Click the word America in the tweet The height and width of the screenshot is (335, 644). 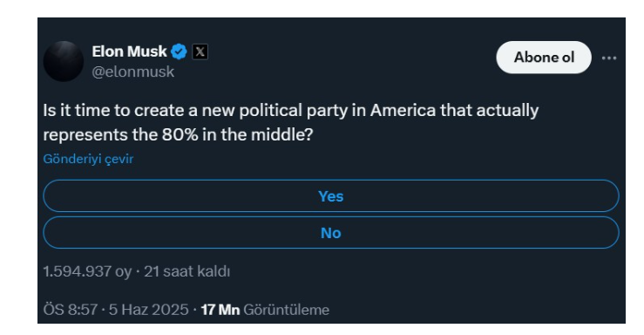coord(403,110)
